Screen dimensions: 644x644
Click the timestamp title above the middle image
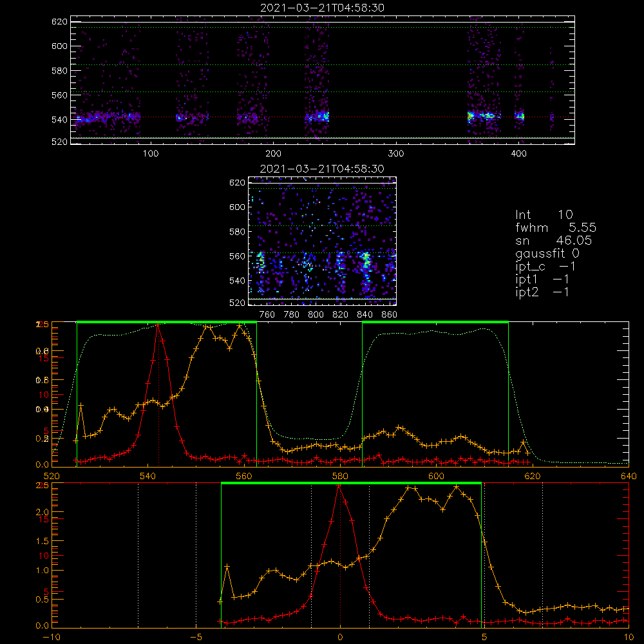[322, 169]
